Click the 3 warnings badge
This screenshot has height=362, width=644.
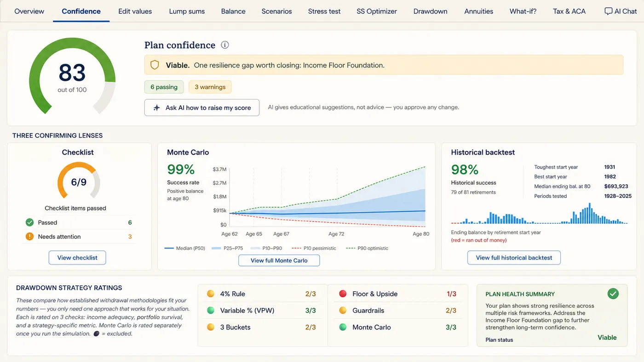click(210, 87)
